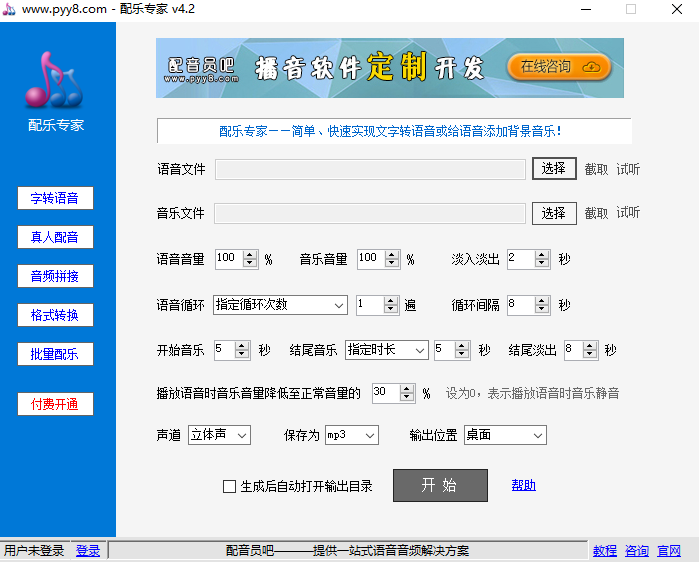Click the app icon in title bar
The height and width of the screenshot is (562, 699).
coord(10,9)
